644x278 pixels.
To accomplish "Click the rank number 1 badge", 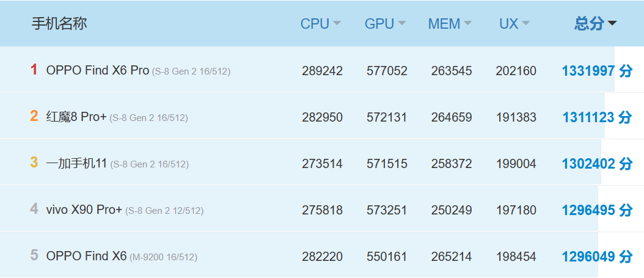I will click(34, 70).
